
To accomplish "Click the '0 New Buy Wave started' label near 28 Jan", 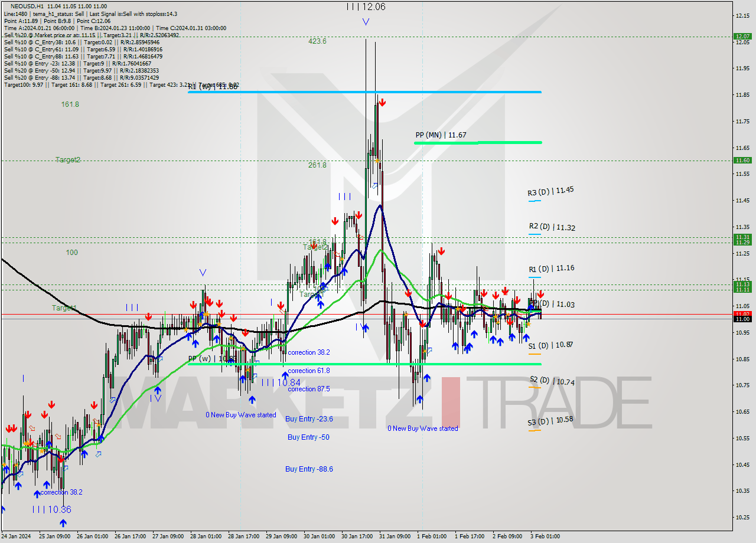I will click(x=240, y=415).
